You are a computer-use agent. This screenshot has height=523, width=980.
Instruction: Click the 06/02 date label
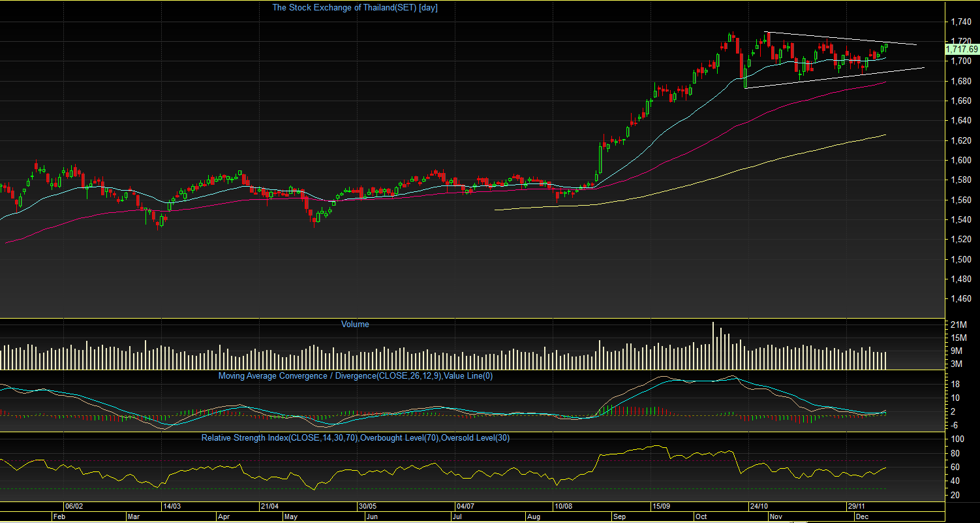point(74,506)
